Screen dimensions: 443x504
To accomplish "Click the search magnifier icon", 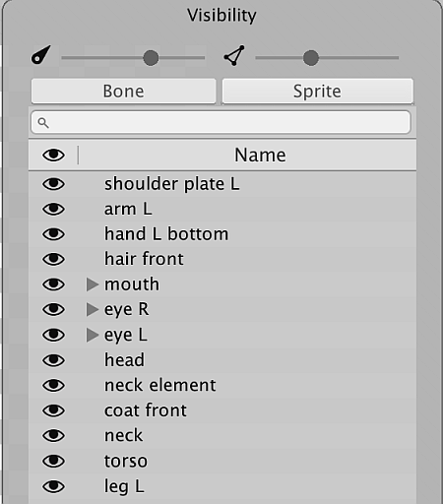I will tap(43, 123).
